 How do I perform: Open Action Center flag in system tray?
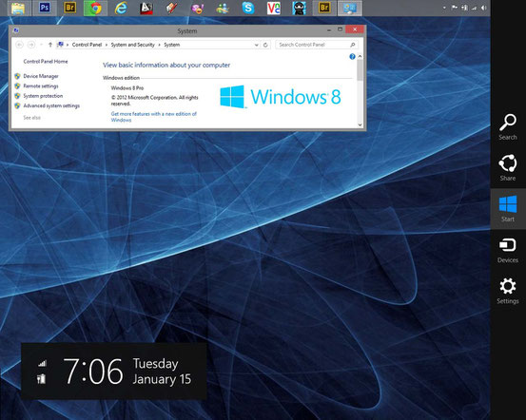point(455,8)
